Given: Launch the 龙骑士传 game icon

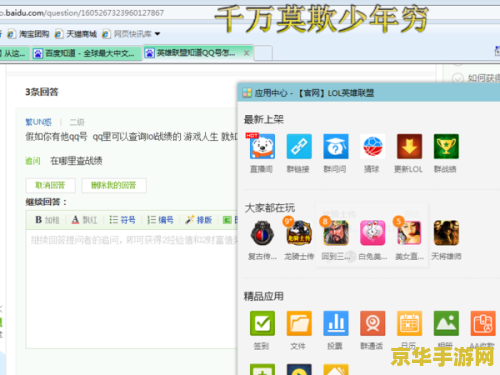Looking at the screenshot, I should tap(299, 233).
